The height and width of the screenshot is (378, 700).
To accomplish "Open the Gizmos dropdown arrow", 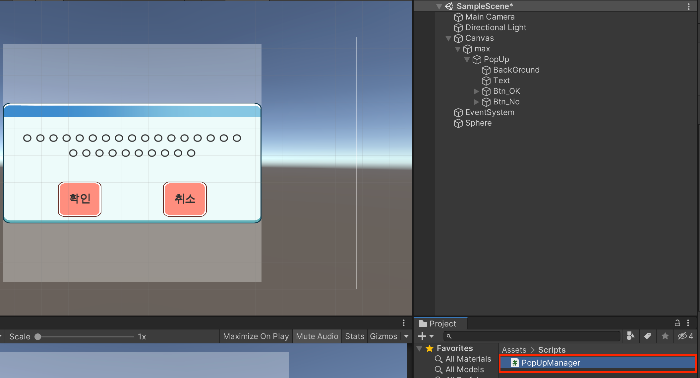I will point(406,336).
